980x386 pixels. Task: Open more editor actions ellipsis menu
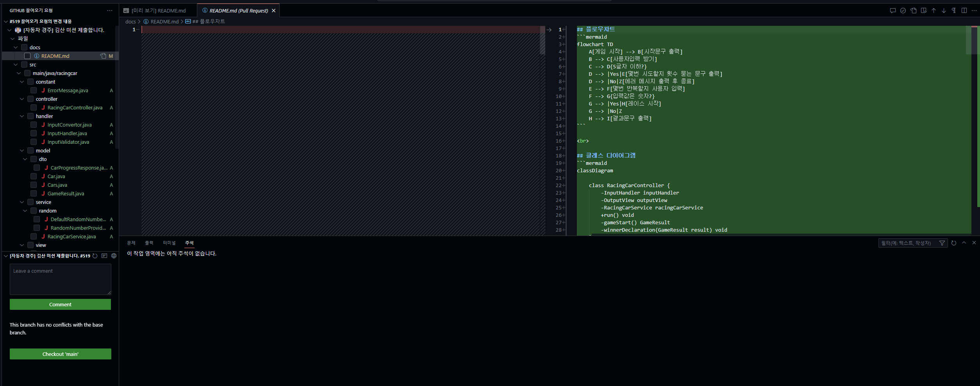(x=974, y=11)
